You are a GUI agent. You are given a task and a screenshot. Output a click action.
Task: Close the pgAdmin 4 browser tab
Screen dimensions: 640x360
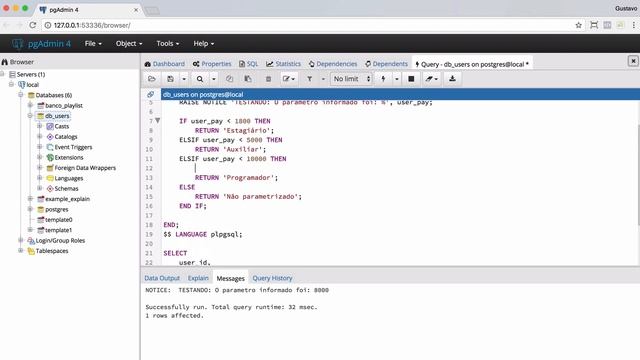click(x=136, y=10)
